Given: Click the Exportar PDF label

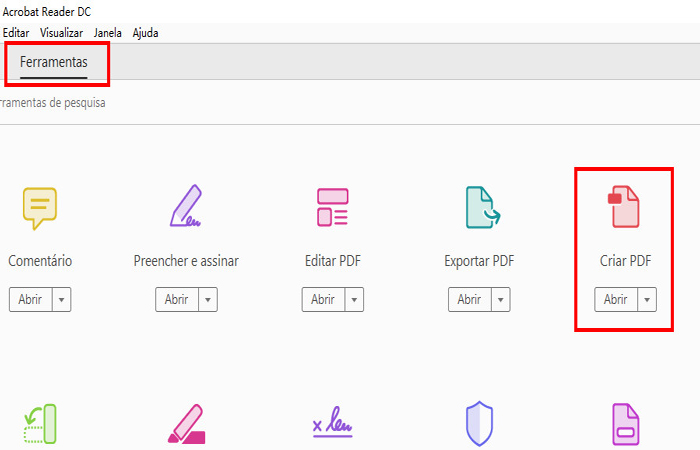Looking at the screenshot, I should click(479, 261).
